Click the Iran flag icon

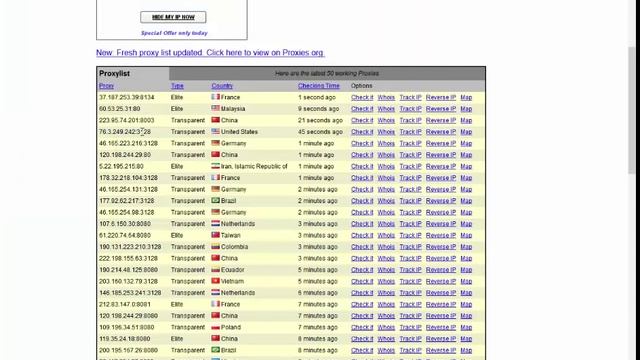point(216,166)
